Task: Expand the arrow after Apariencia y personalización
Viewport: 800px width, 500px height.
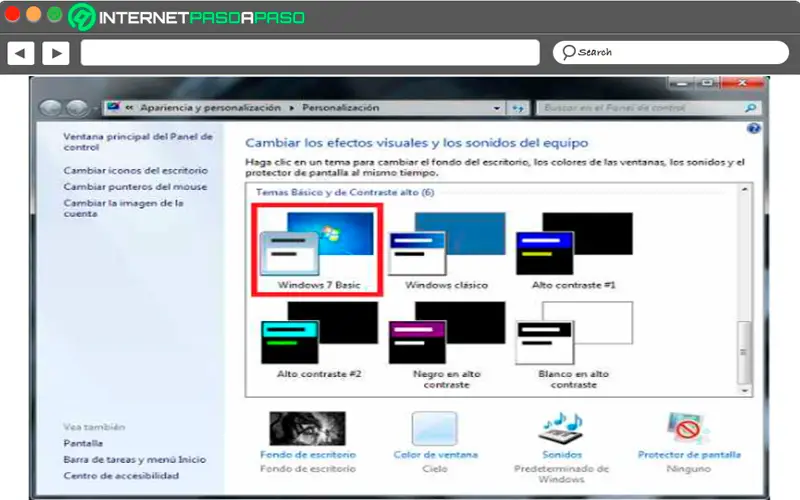Action: pyautogui.click(x=292, y=108)
